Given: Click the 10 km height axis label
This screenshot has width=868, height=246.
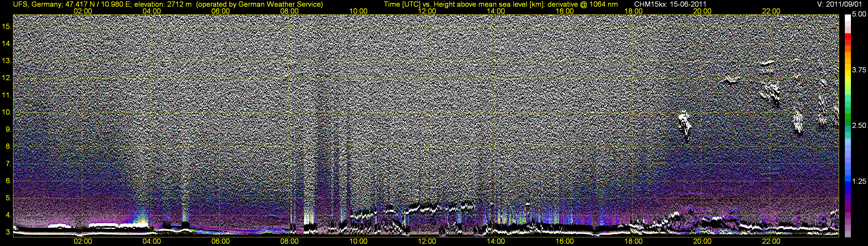Looking at the screenshot, I should click(x=7, y=112).
